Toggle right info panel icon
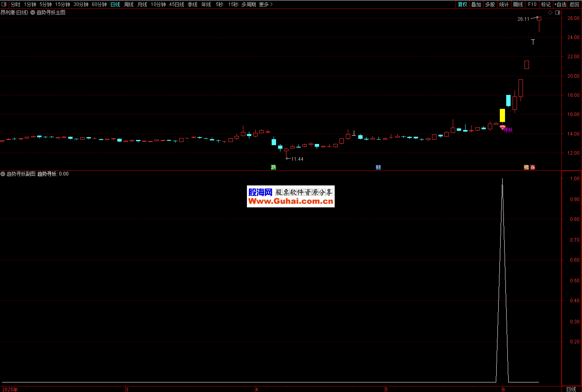The height and width of the screenshot is (392, 582). (558, 12)
